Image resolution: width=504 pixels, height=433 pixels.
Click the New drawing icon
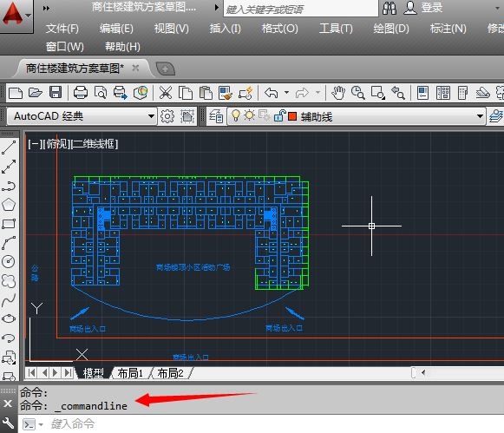(x=16, y=93)
